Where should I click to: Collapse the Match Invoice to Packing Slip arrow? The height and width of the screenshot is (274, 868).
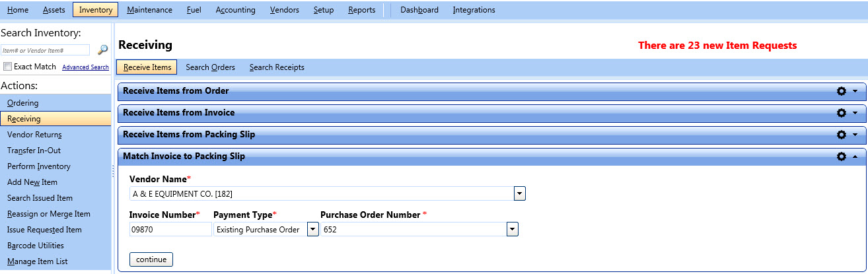(x=855, y=156)
